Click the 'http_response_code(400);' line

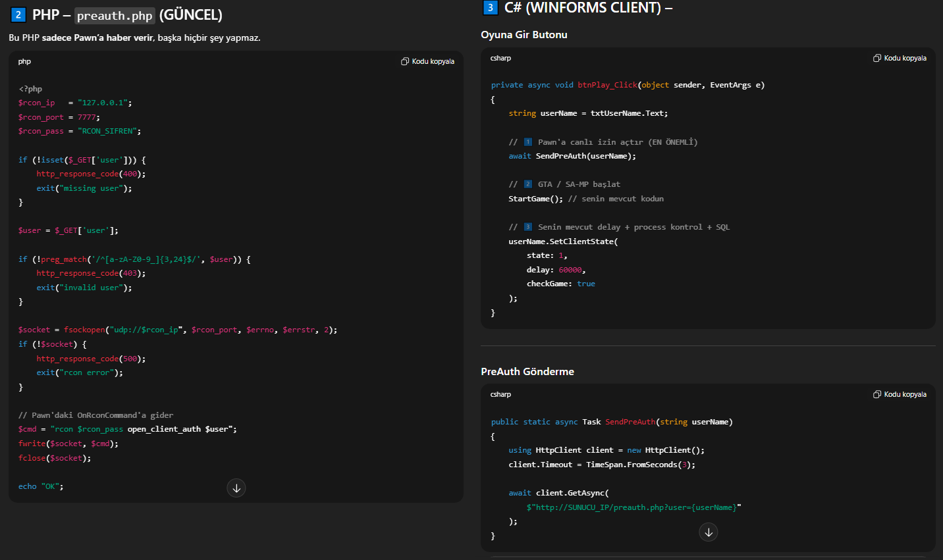coord(91,174)
